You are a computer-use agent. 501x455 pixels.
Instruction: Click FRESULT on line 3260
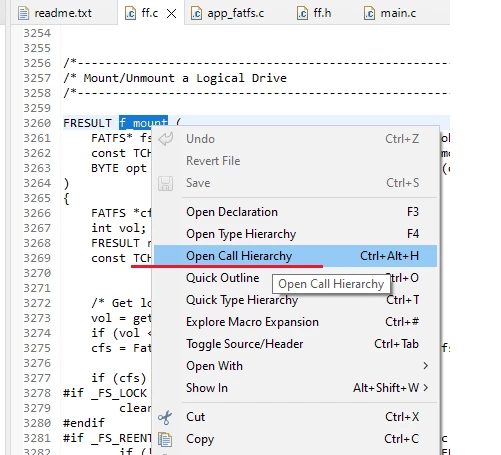pos(87,123)
